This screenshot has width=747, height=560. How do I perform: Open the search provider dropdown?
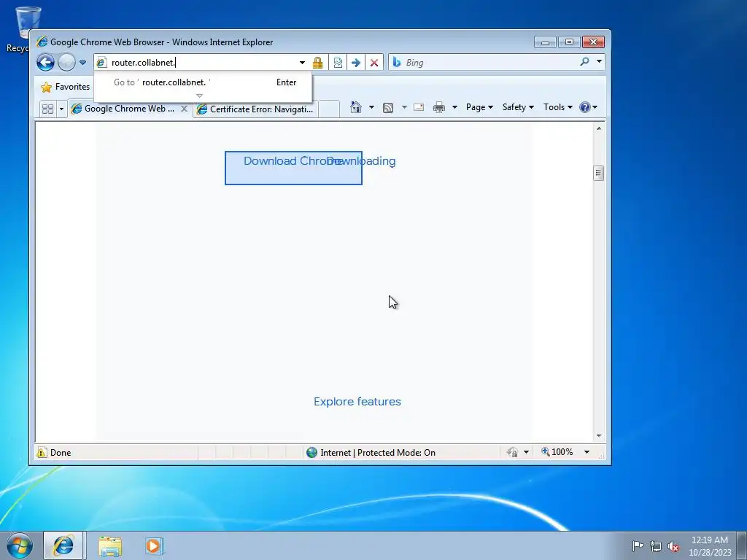600,61
